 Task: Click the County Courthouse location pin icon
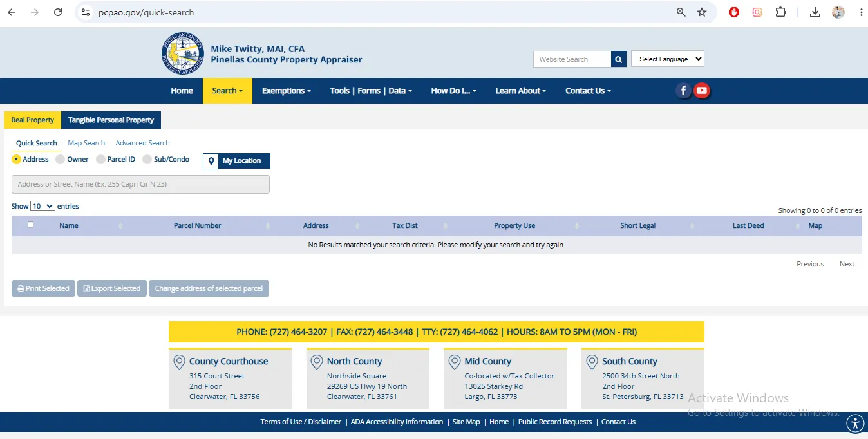pyautogui.click(x=180, y=362)
